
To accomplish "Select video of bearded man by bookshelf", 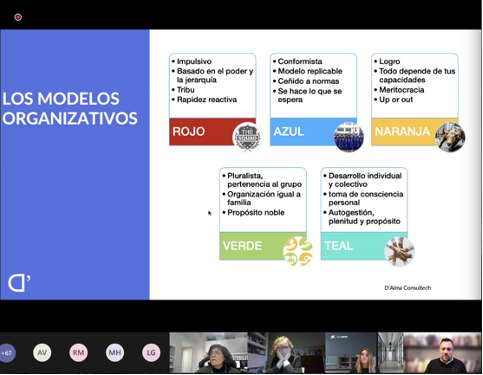I will coord(443,353).
